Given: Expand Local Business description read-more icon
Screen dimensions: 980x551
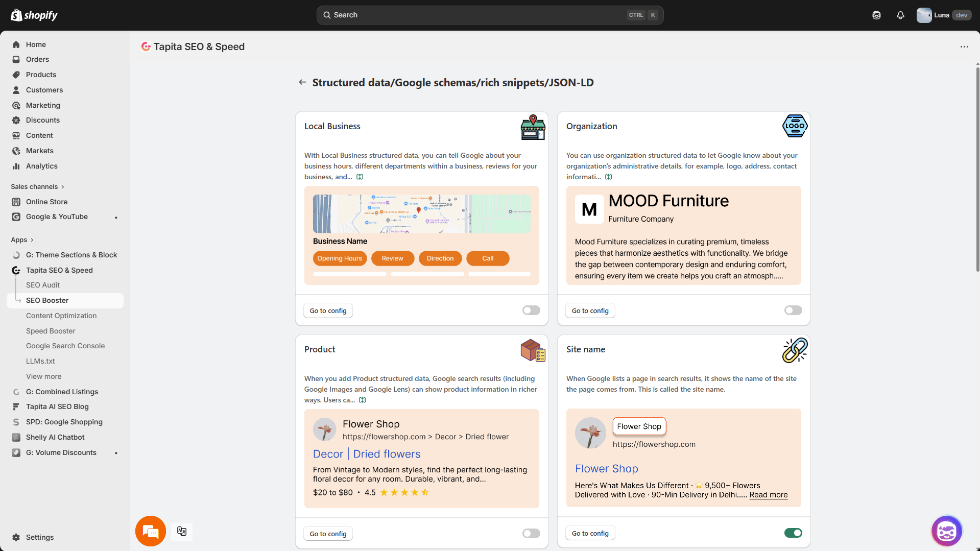Looking at the screenshot, I should coord(360,177).
